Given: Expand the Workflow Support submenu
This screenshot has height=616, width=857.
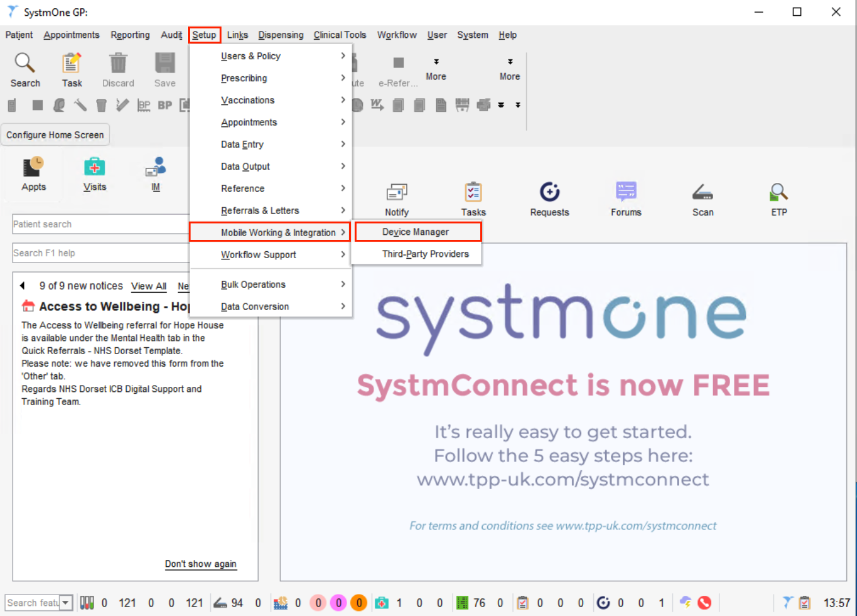Looking at the screenshot, I should [x=271, y=255].
